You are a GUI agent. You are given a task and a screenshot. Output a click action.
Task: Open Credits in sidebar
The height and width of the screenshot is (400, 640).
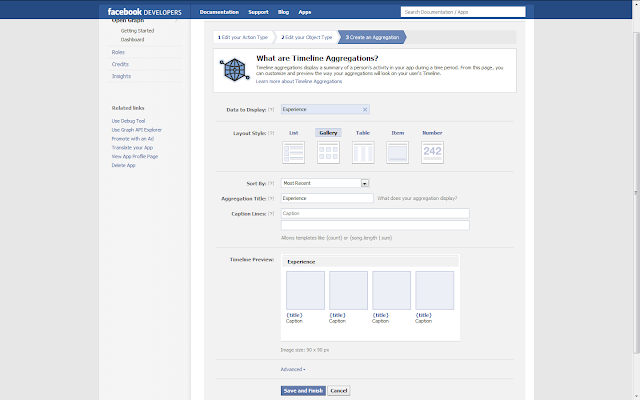point(120,64)
